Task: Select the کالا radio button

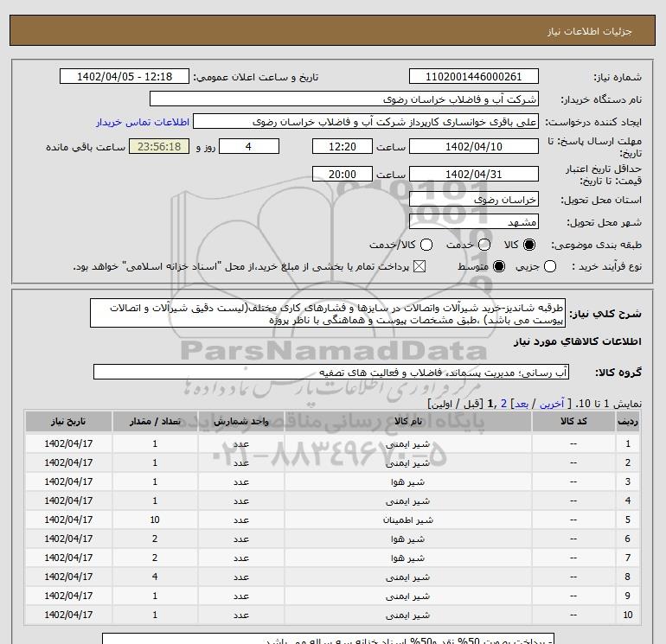Action: 529,245
